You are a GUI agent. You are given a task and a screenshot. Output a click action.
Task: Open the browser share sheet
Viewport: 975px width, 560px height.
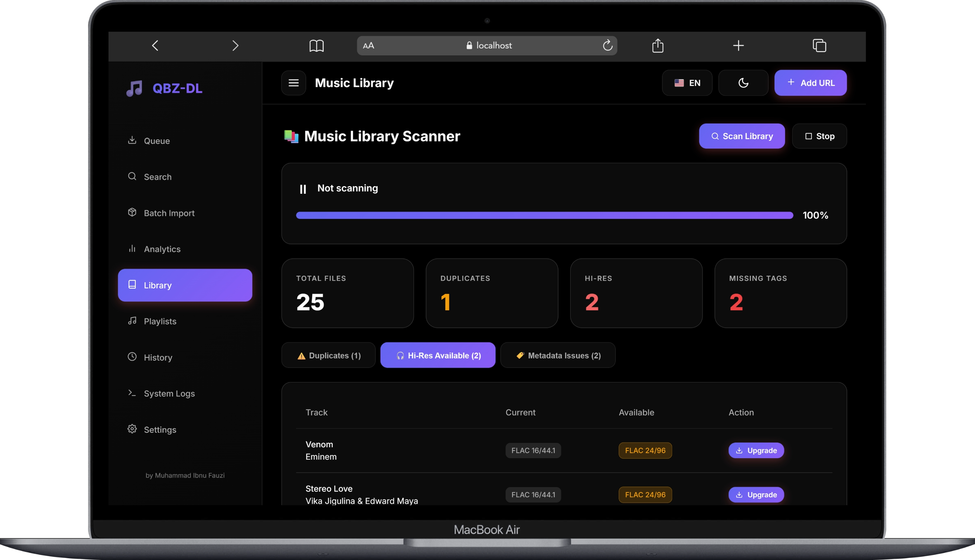click(x=658, y=45)
